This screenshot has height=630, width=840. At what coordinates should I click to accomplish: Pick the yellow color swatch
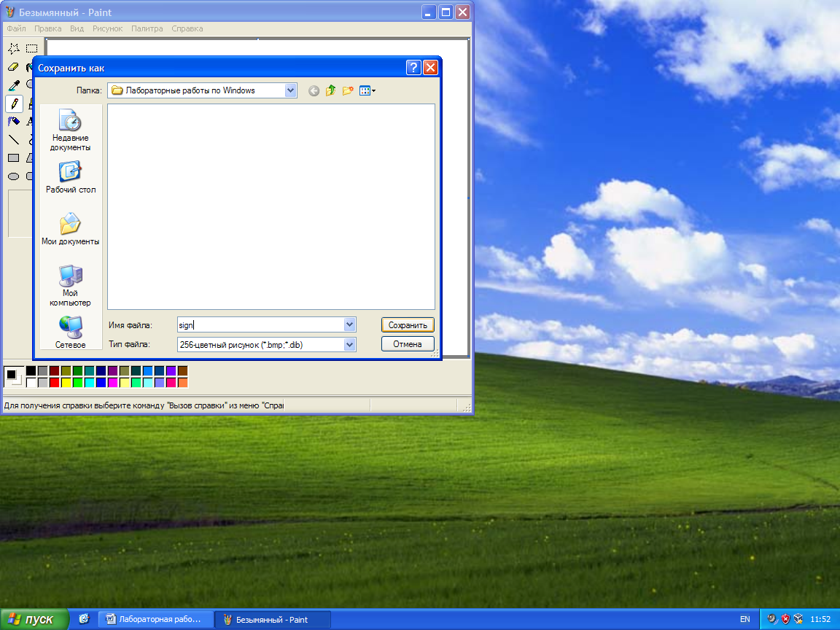[x=66, y=383]
